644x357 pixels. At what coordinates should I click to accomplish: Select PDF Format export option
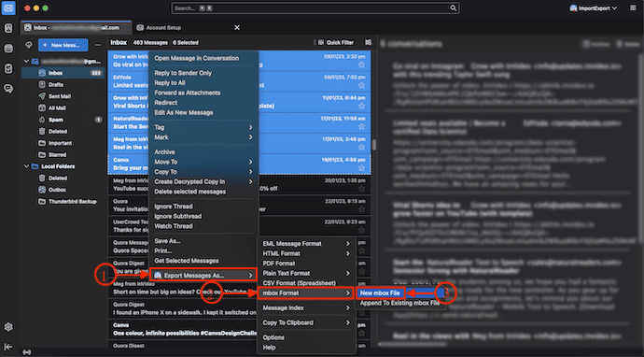[x=306, y=264]
